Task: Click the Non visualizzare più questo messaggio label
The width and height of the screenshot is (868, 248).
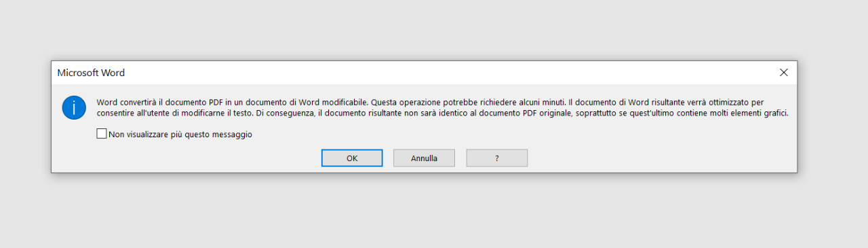Action: coord(180,135)
